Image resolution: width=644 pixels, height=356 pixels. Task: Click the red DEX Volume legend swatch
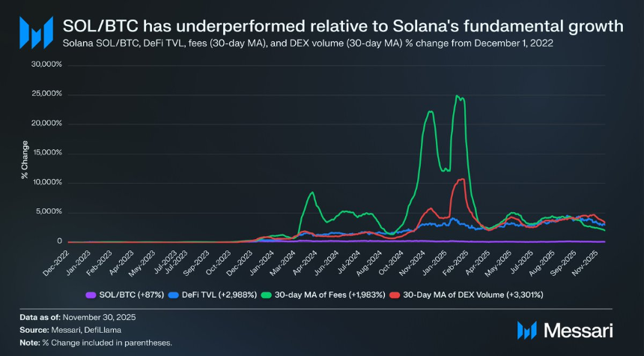(x=395, y=295)
